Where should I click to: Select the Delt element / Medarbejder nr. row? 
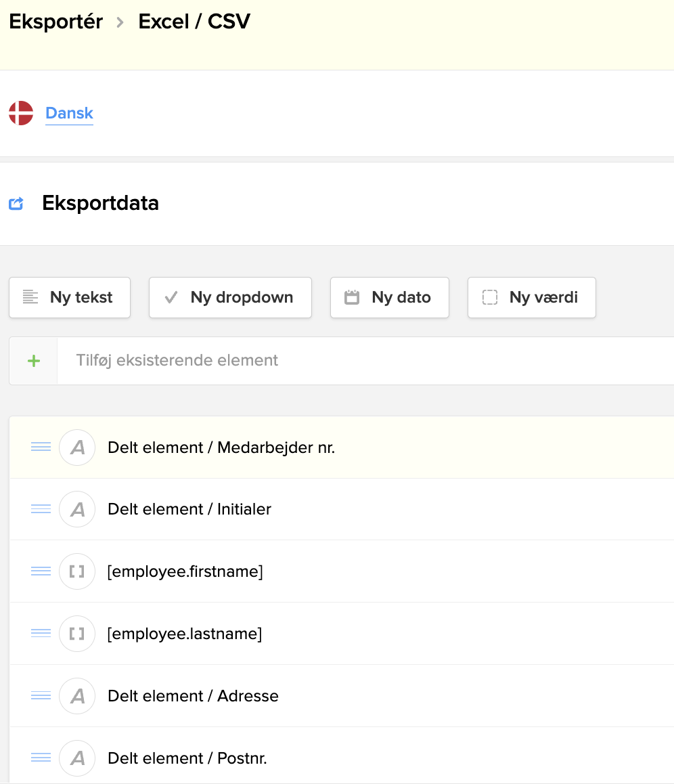pyautogui.click(x=221, y=448)
